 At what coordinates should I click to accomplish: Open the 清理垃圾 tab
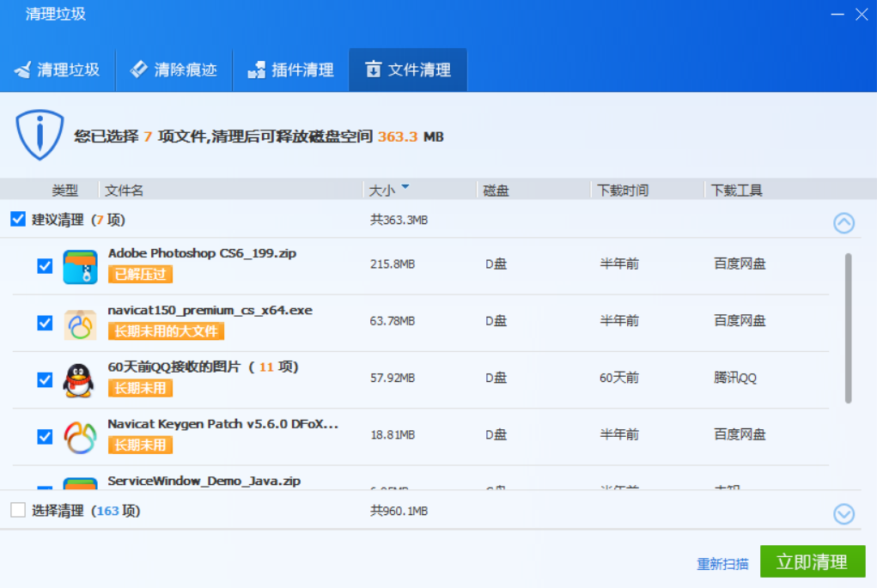[x=57, y=70]
